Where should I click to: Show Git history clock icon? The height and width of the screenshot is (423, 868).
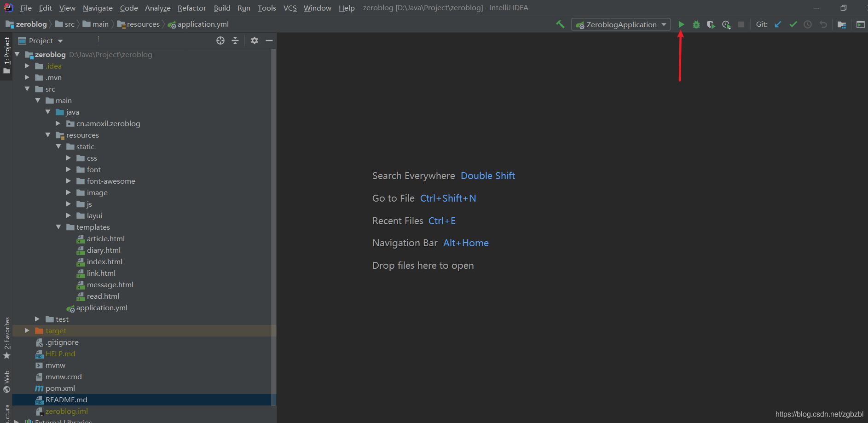[x=808, y=24]
